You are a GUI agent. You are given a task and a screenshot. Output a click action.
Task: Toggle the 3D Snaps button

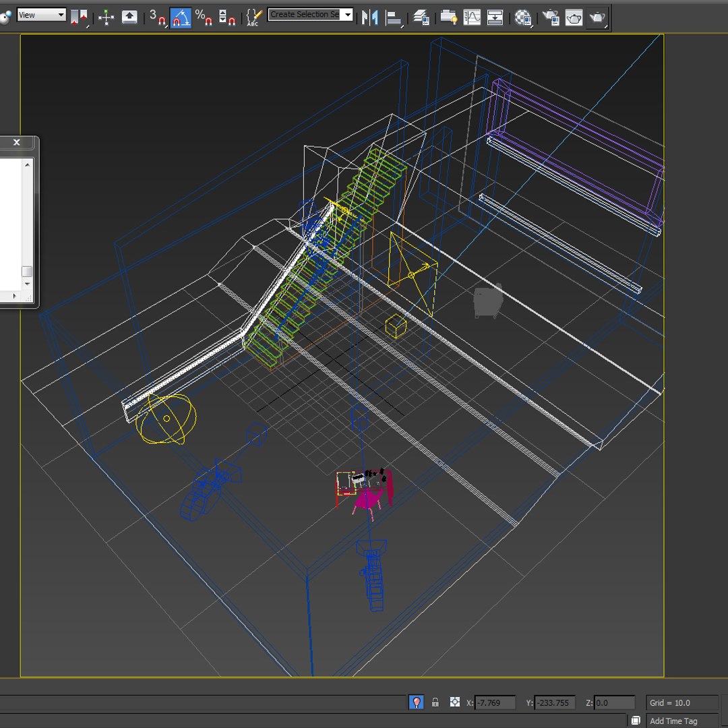(x=157, y=18)
